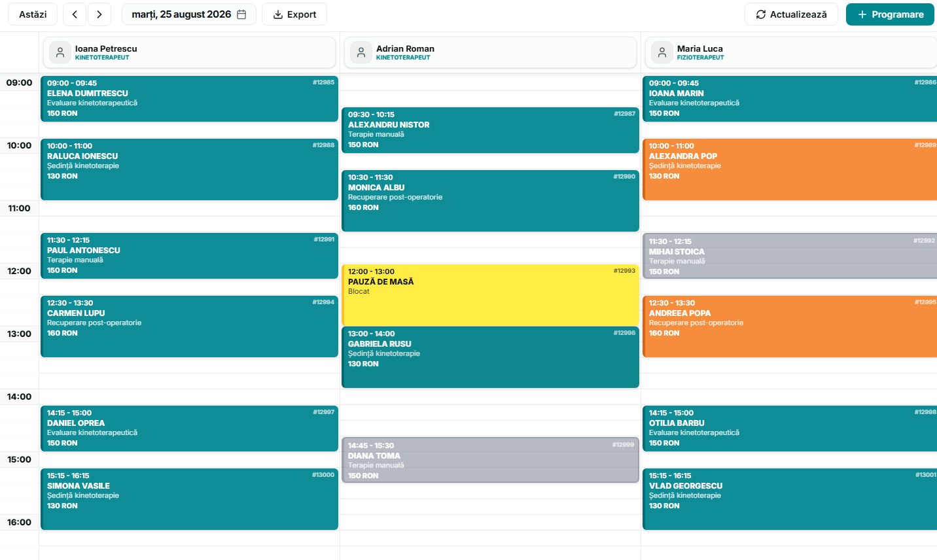
Task: Open Elena Dumitrescu appointment
Action: coord(189,99)
